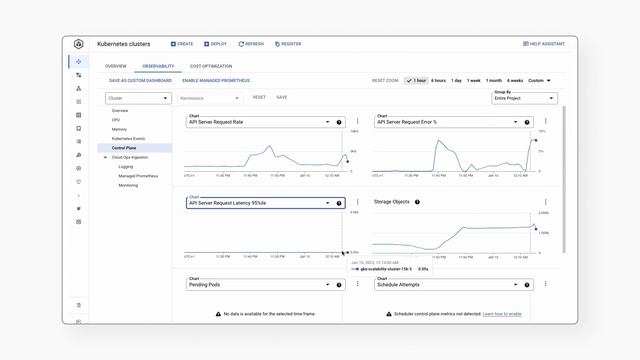This screenshot has height=360, width=640.
Task: Show help for Storage Objects chart
Action: pos(417,202)
